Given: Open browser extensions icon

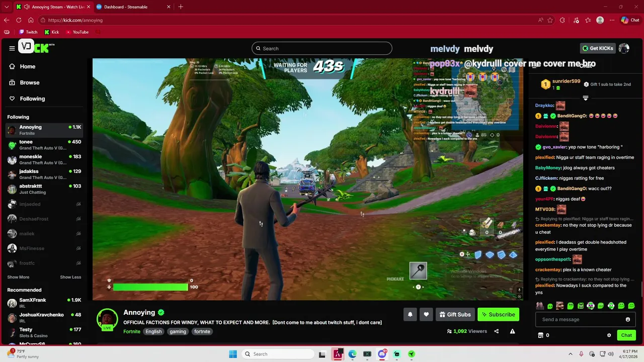Looking at the screenshot, I should [x=562, y=20].
